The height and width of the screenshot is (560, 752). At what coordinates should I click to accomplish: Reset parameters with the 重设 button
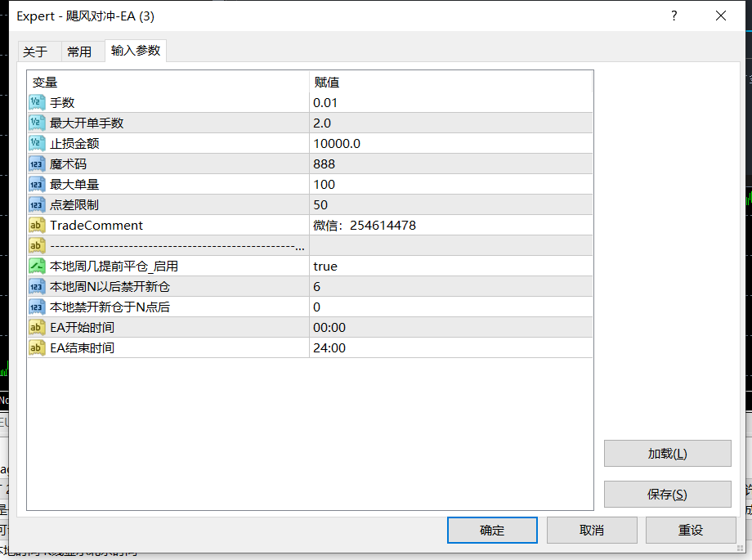(691, 531)
